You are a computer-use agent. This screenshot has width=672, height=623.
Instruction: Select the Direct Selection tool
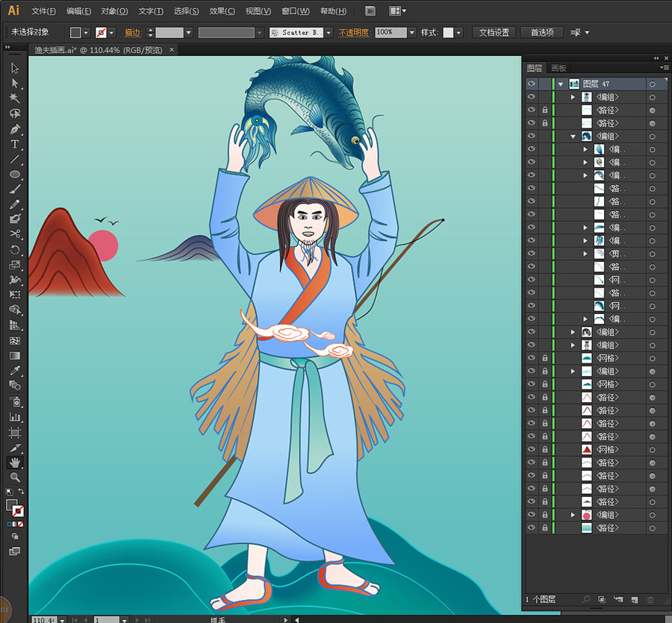[x=15, y=83]
